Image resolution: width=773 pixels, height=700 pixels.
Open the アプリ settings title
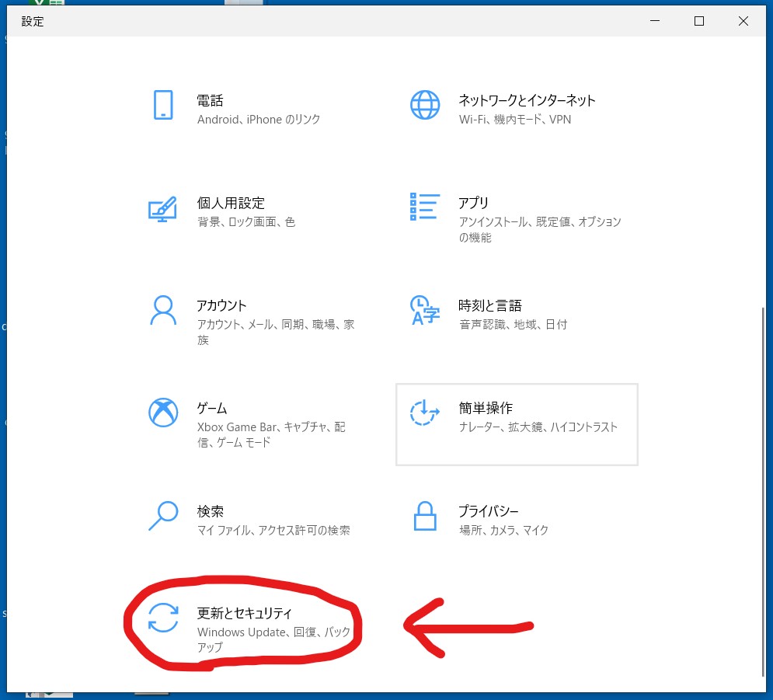pos(473,203)
